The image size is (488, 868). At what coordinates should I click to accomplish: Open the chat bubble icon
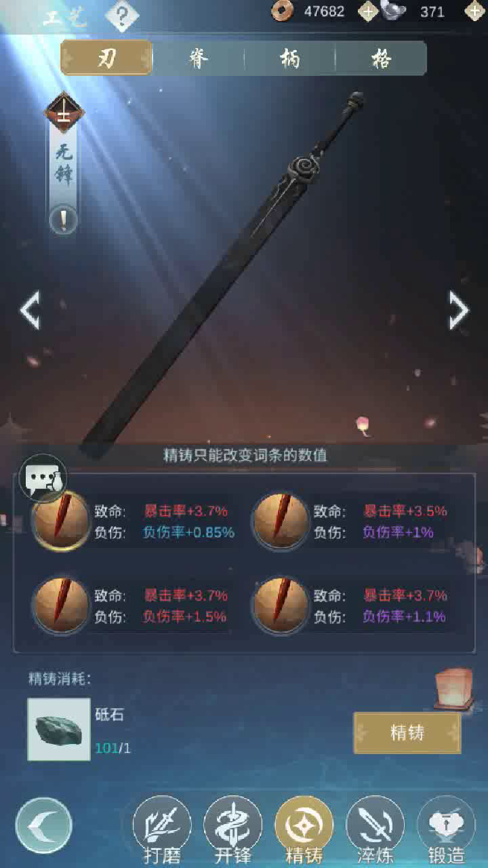(x=43, y=478)
